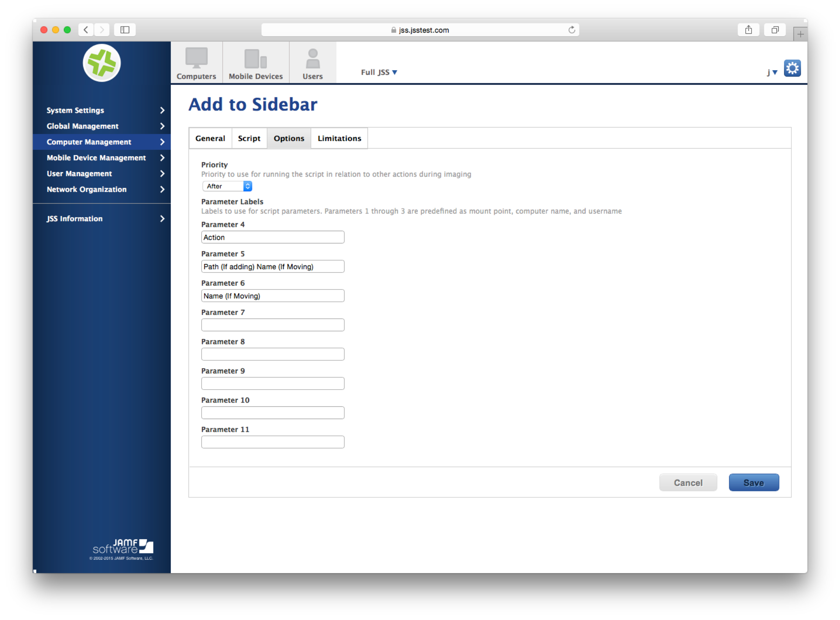
Task: Switch to the General tab
Action: [210, 138]
